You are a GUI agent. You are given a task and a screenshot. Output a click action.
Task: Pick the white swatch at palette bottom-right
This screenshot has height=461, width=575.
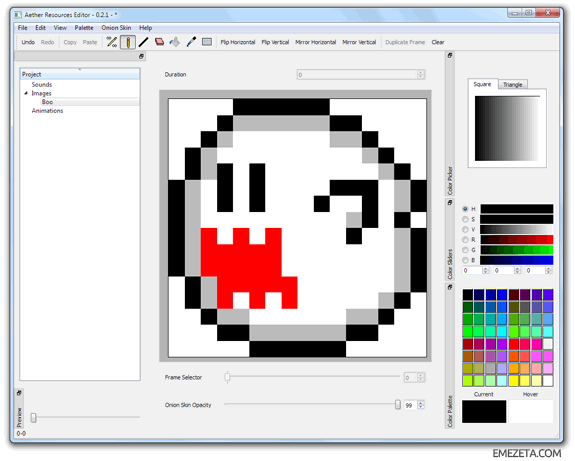coord(548,381)
